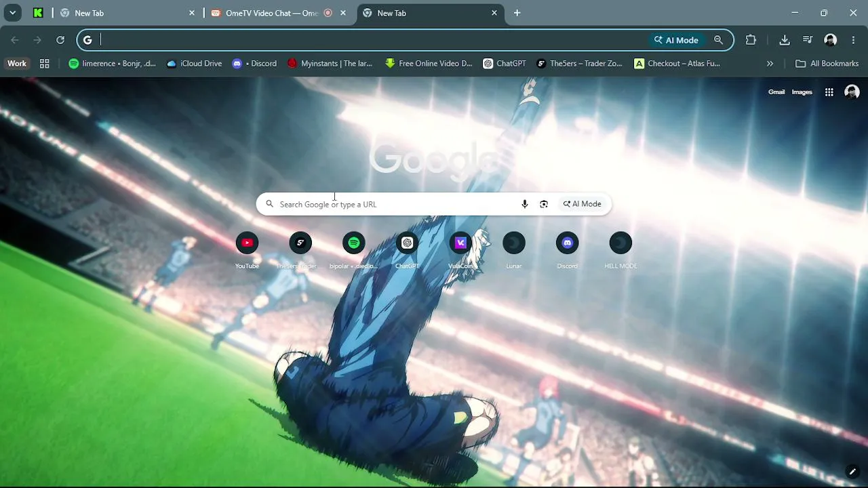
Task: Close the OmeTV Video Chat tab
Action: click(x=343, y=13)
